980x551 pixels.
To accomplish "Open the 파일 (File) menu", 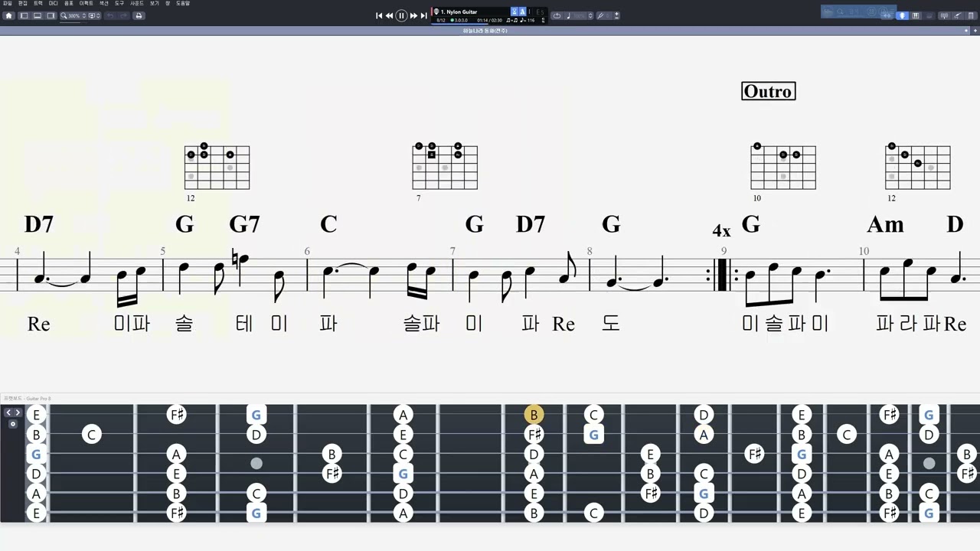I will (7, 3).
